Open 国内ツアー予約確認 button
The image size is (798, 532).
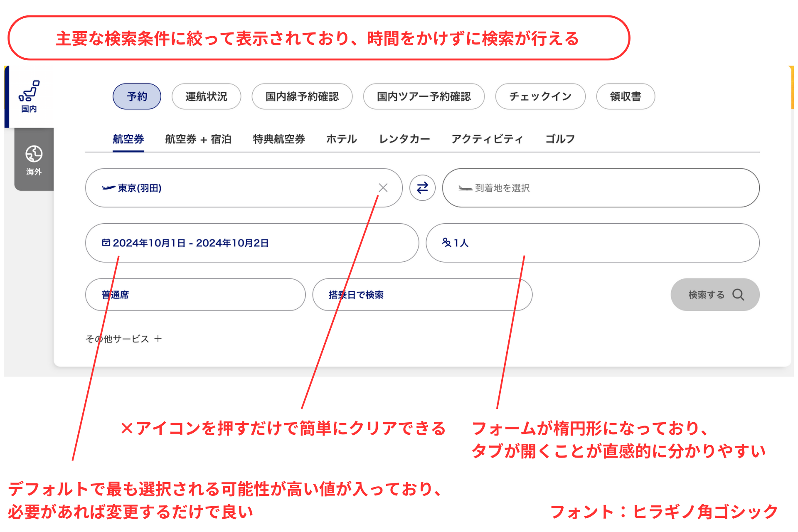pyautogui.click(x=424, y=96)
